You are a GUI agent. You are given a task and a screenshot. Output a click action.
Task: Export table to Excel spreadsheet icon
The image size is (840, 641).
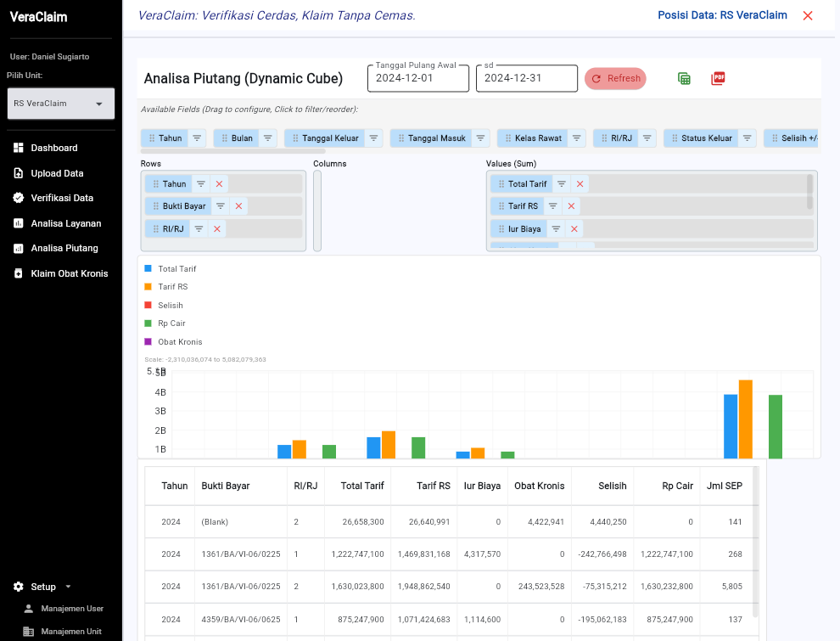pyautogui.click(x=684, y=79)
